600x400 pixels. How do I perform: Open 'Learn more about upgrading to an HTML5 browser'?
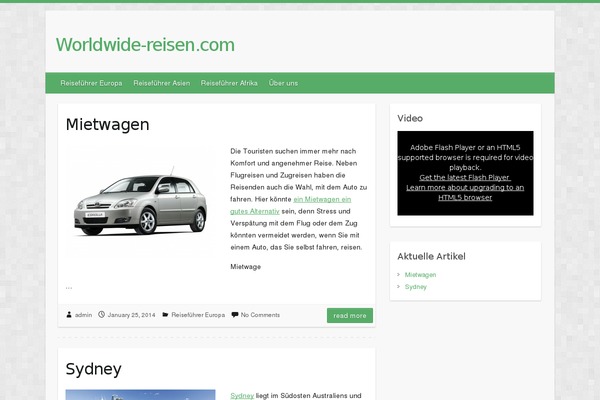tap(465, 193)
